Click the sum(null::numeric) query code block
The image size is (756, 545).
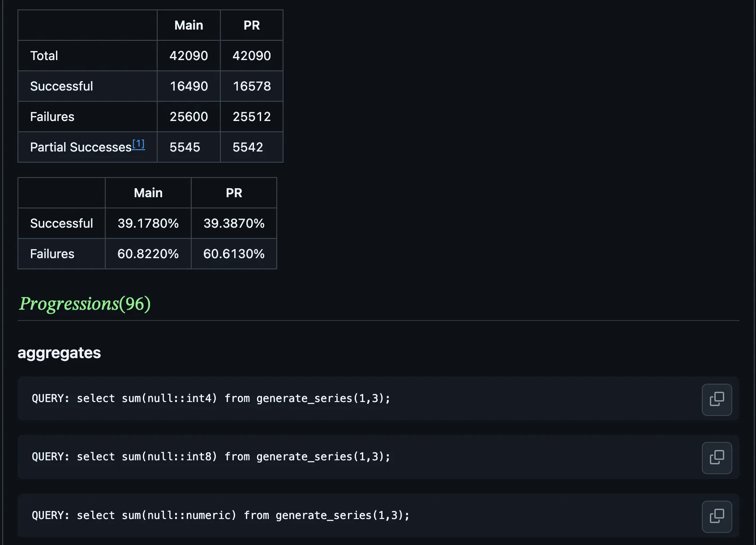[220, 515]
